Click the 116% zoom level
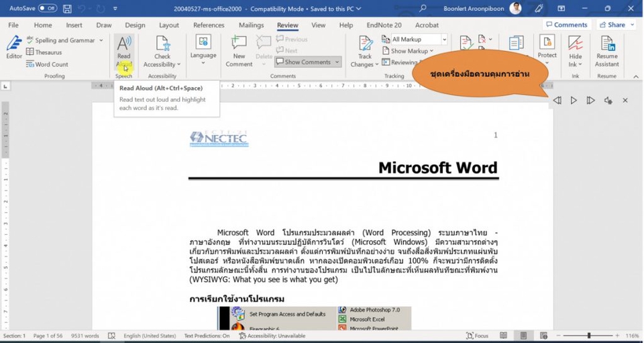 632,336
